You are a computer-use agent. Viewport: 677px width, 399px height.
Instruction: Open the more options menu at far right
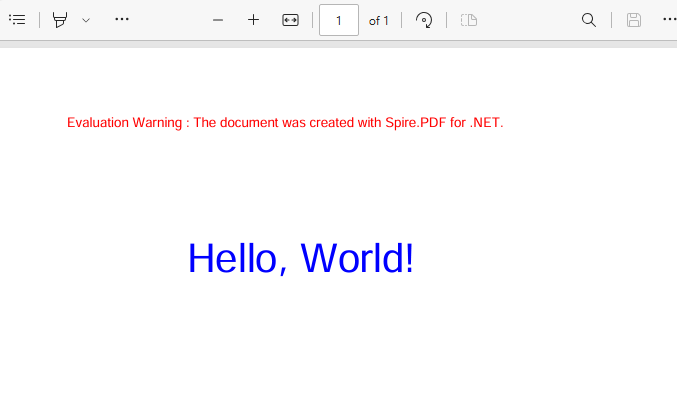[670, 19]
